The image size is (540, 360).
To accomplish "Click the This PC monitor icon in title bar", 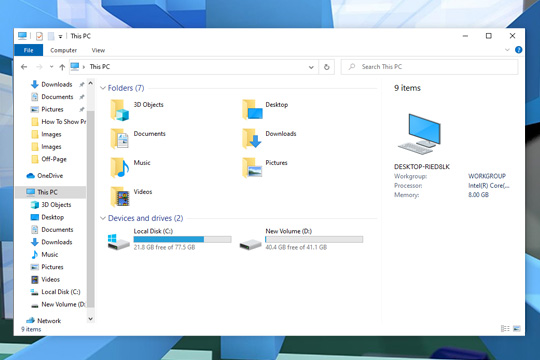I will click(x=22, y=36).
